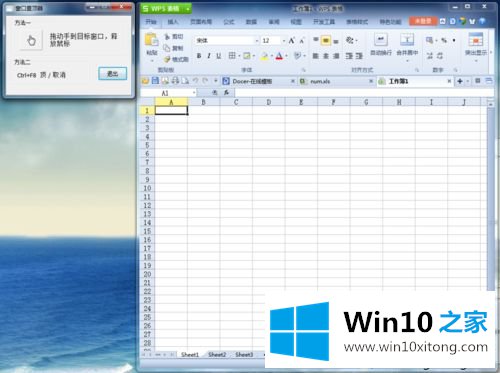Click the hand drag-target button
Viewport: 500px width, 373px height.
(31, 40)
